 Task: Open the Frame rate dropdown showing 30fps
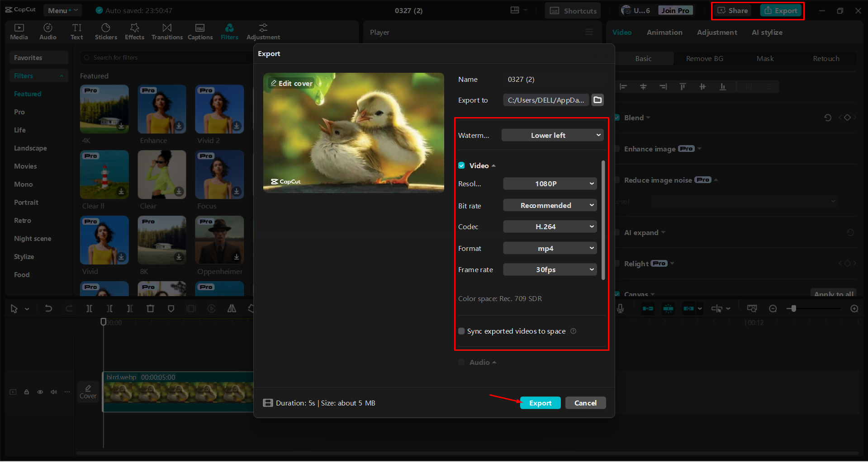[550, 269]
